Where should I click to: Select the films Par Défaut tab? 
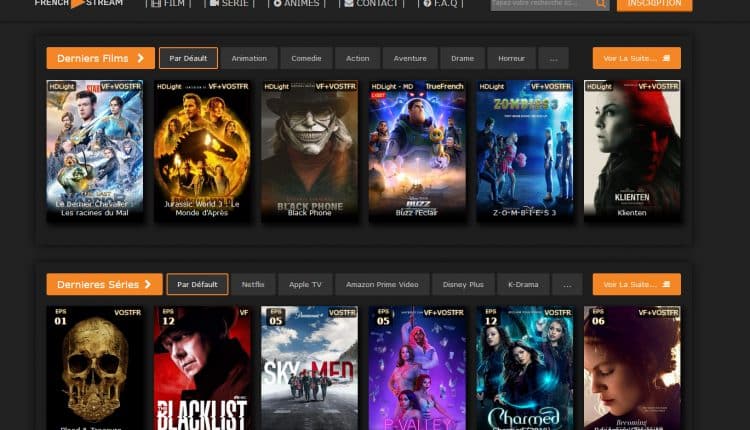point(188,58)
